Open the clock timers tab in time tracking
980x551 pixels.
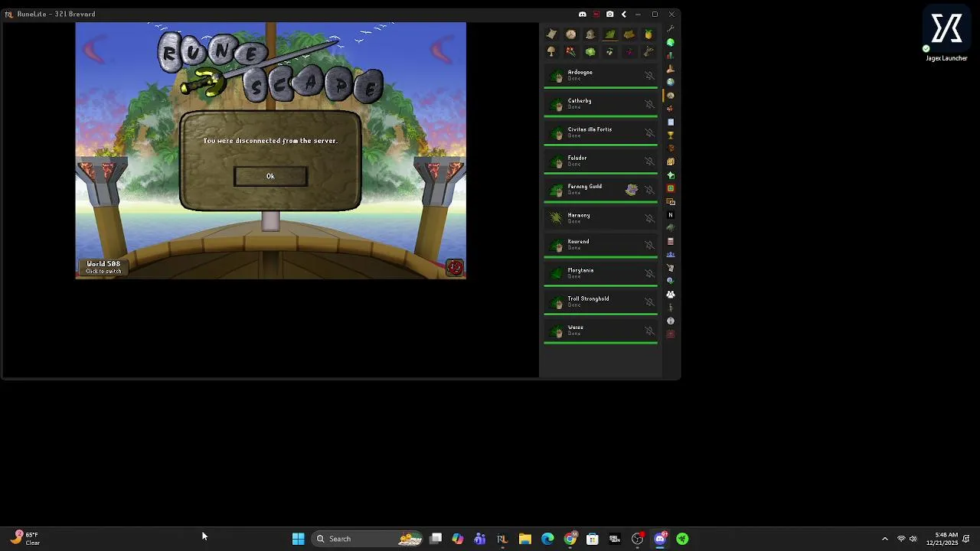pyautogui.click(x=570, y=34)
